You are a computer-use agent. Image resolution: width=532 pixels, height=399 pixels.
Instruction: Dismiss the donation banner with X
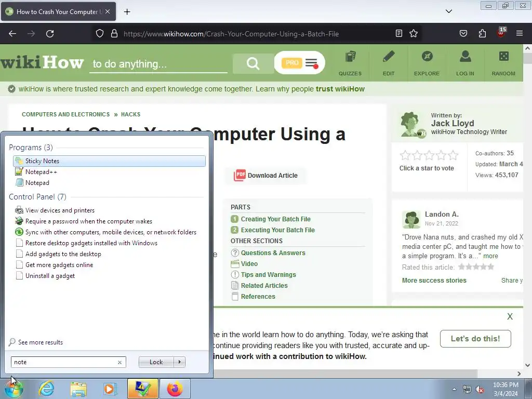[x=510, y=316]
